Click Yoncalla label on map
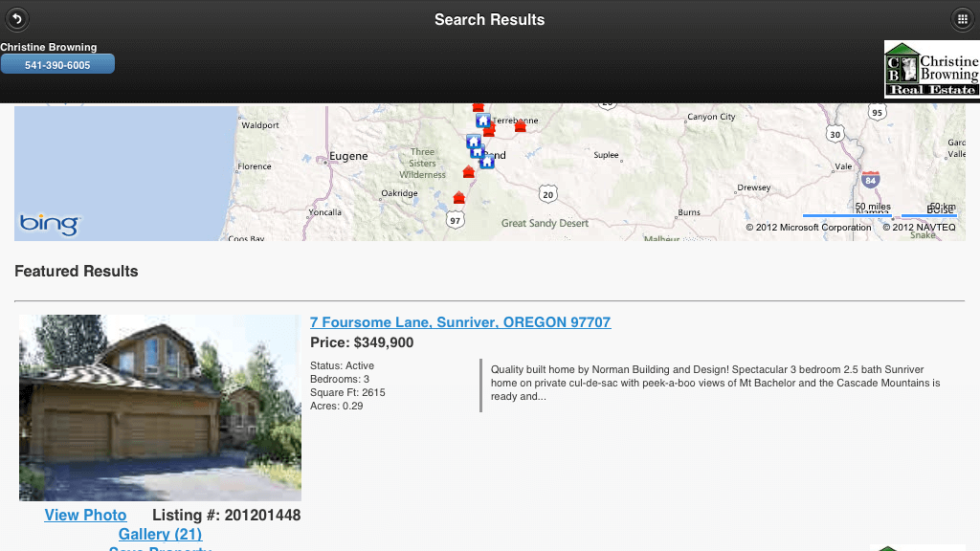Screen dimensions: 980x551 click(325, 212)
